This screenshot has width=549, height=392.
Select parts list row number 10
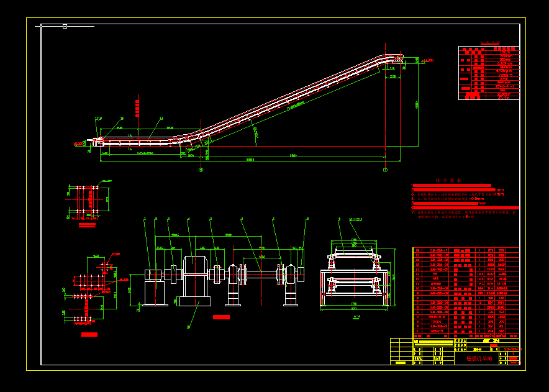466,288
